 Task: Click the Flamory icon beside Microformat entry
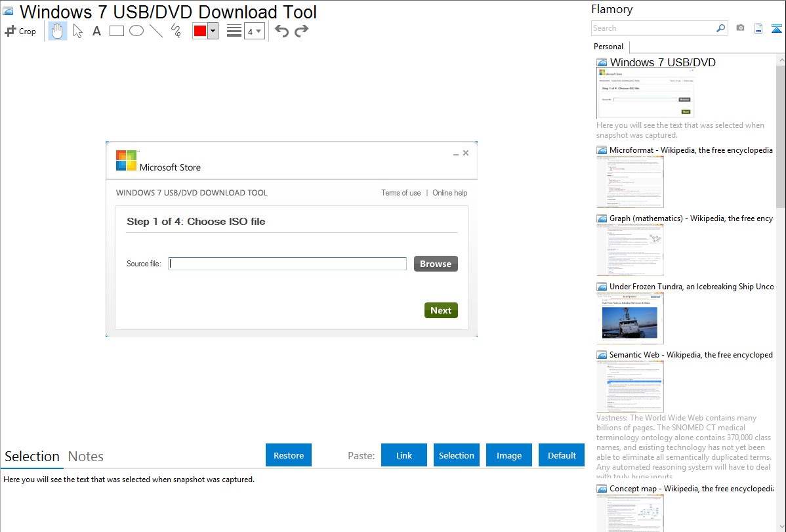point(602,150)
